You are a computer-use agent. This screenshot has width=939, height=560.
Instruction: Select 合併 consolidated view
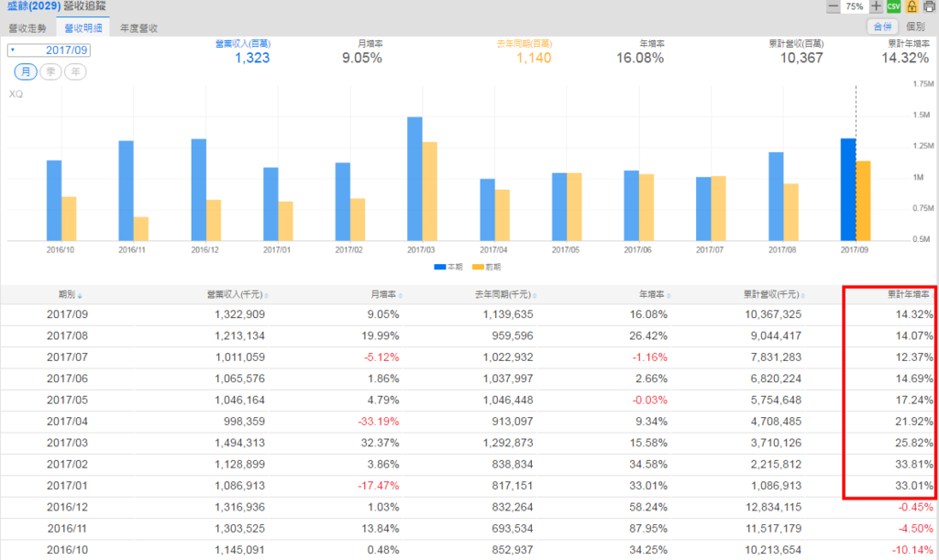coord(883,27)
